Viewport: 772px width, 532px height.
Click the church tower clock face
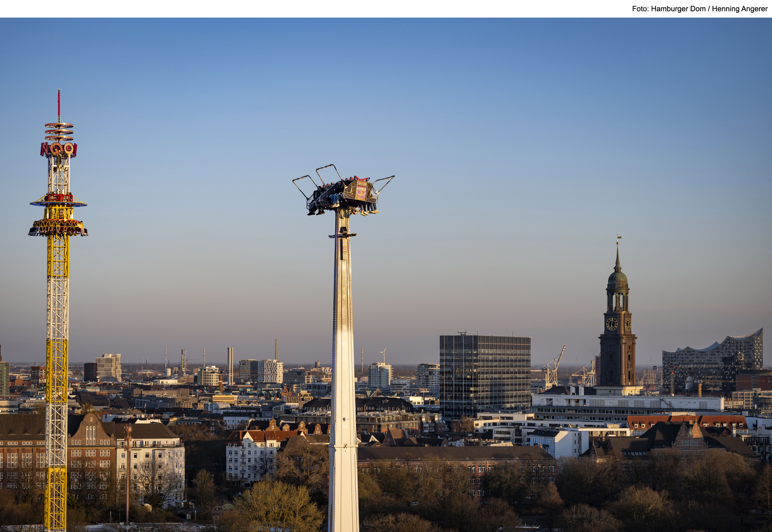[612, 324]
